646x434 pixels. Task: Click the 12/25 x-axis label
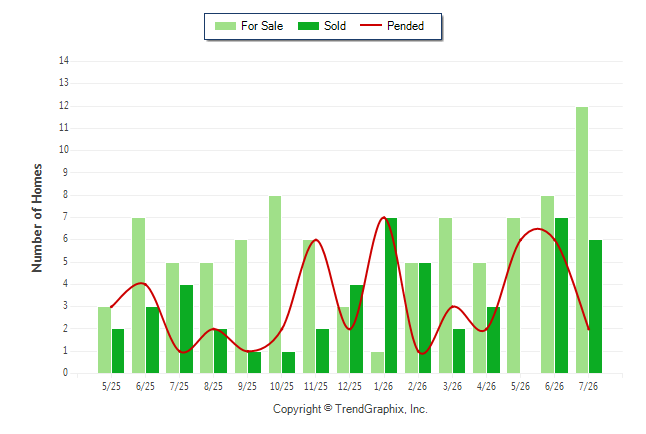pos(350,386)
